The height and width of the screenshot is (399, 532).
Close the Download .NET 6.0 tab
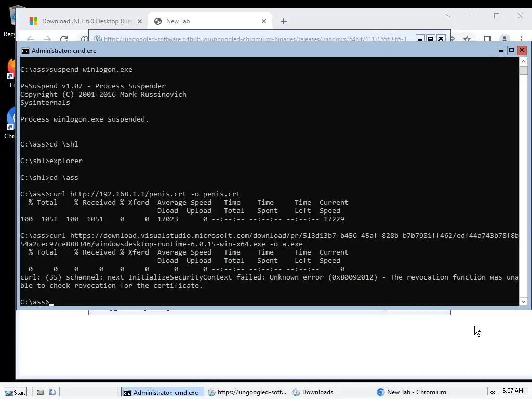point(139,21)
